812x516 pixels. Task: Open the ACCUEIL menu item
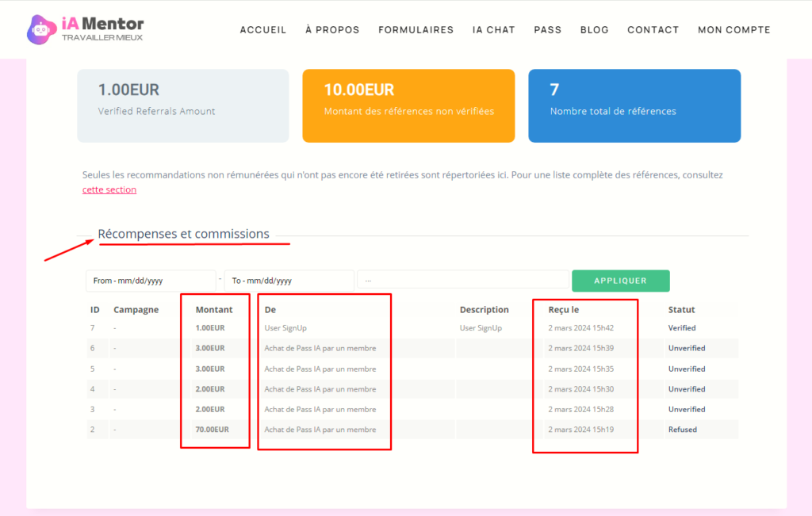coord(263,30)
